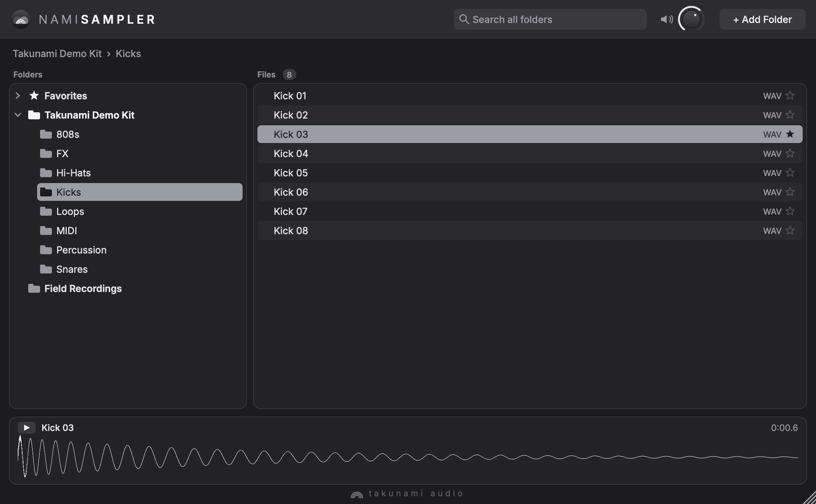Click the volume knob

pos(691,19)
